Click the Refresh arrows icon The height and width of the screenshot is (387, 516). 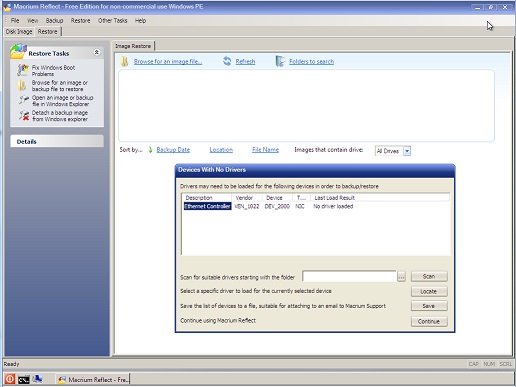(x=227, y=61)
